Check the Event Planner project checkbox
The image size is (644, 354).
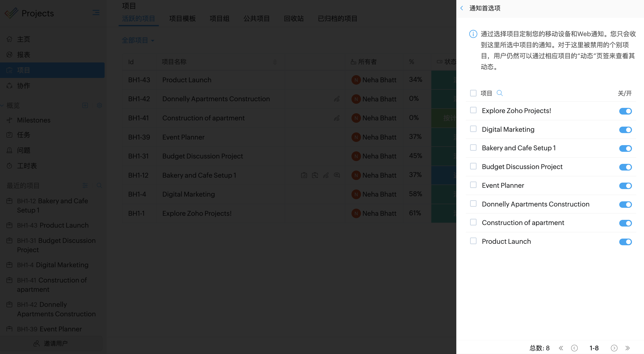473,185
